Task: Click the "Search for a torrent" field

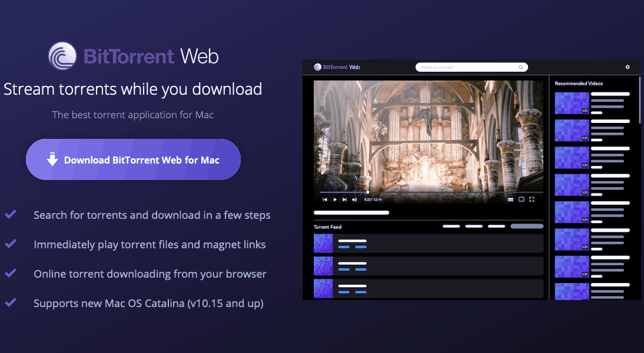Action: coord(472,67)
